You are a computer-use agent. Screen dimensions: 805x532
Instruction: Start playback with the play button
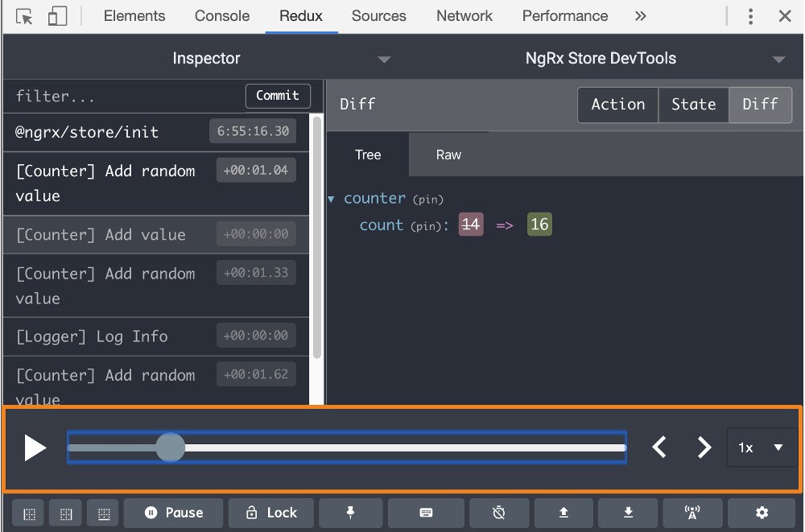[x=35, y=447]
